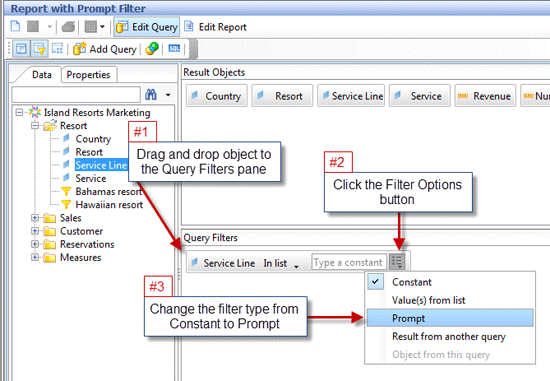Select the Measures folder label
550x381 pixels.
pos(81,258)
